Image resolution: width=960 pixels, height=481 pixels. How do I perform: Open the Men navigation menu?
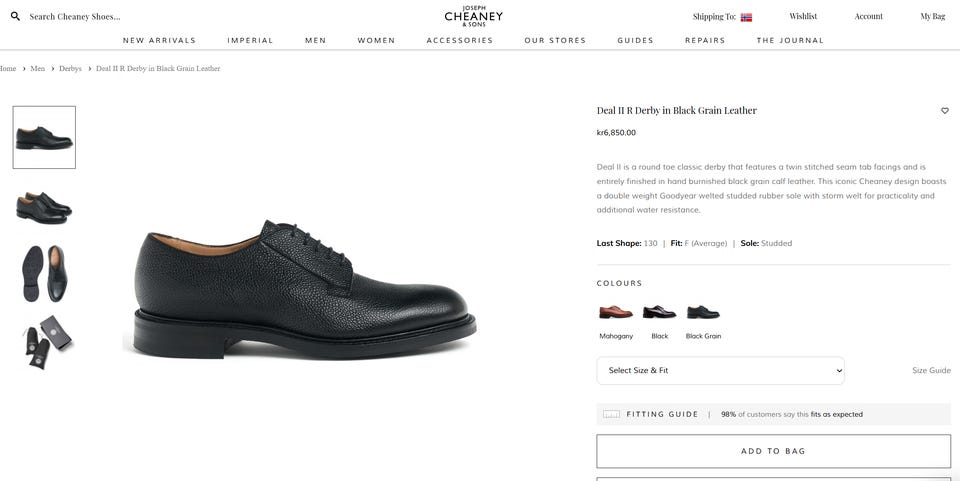315,40
